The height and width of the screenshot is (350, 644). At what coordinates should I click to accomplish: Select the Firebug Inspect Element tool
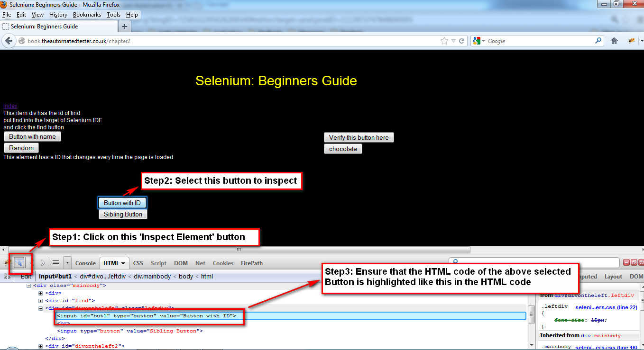coord(20,263)
